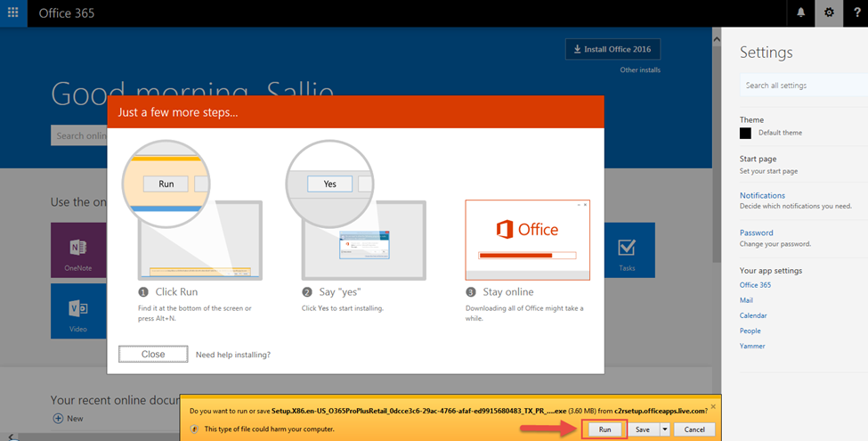Open Calendar app settings

pyautogui.click(x=753, y=315)
